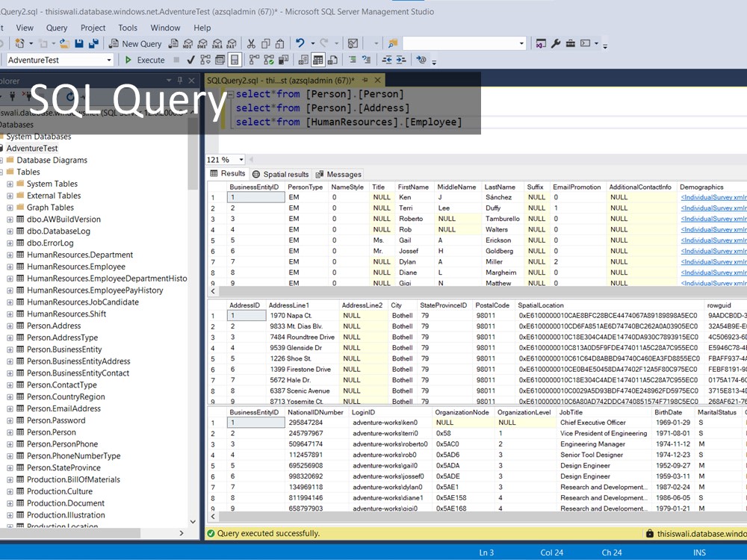Image resolution: width=747 pixels, height=560 pixels.
Task: Toggle Include Live Query Statistics
Action: (x=269, y=60)
